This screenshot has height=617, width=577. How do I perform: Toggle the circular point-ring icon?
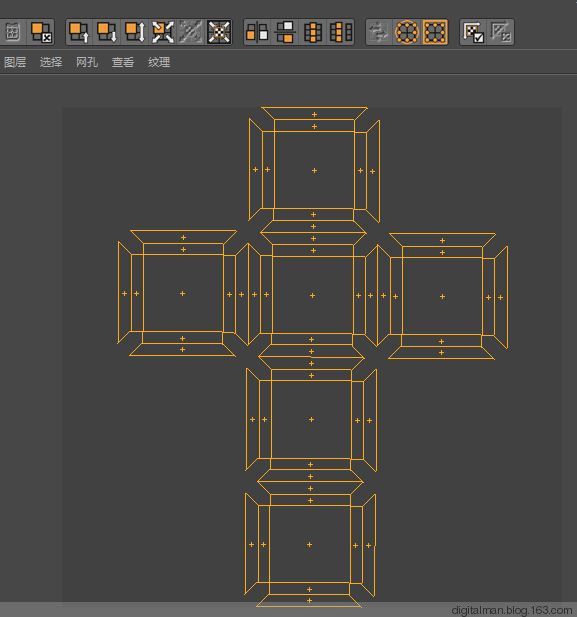pos(407,32)
